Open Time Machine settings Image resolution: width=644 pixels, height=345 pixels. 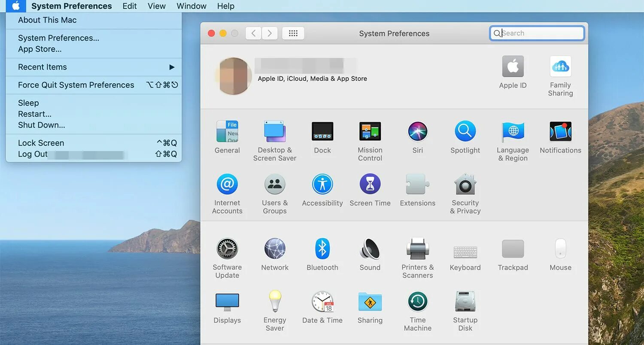click(x=418, y=311)
